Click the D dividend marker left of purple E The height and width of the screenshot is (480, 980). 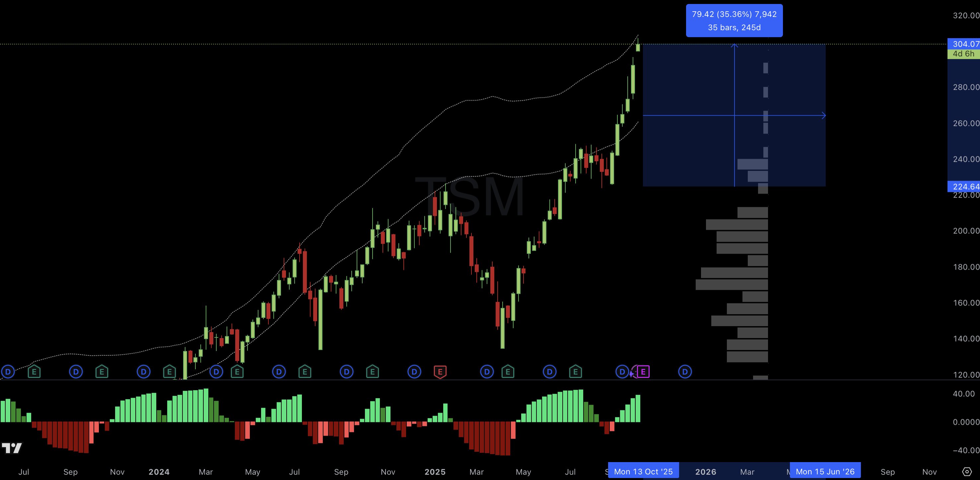[622, 372]
